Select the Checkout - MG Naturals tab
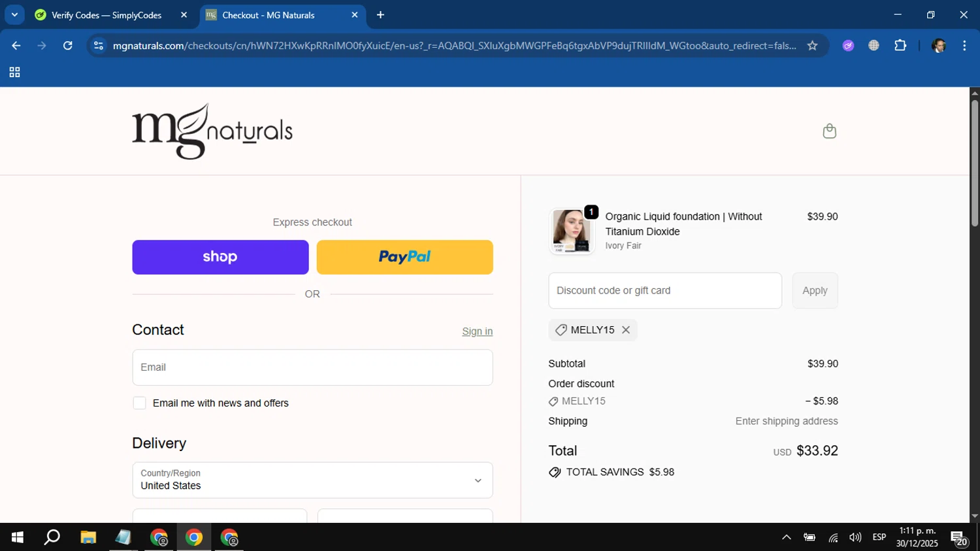The height and width of the screenshot is (551, 980). point(268,15)
